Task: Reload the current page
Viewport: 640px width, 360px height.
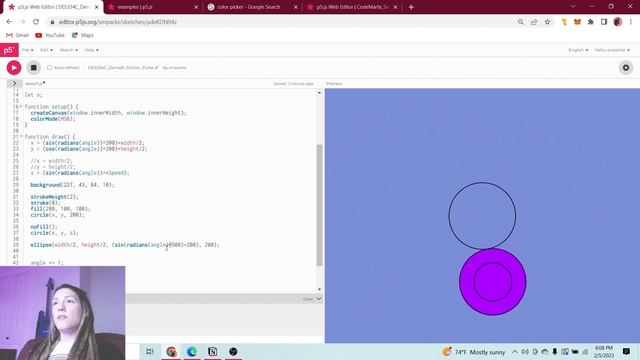Action: click(x=36, y=22)
